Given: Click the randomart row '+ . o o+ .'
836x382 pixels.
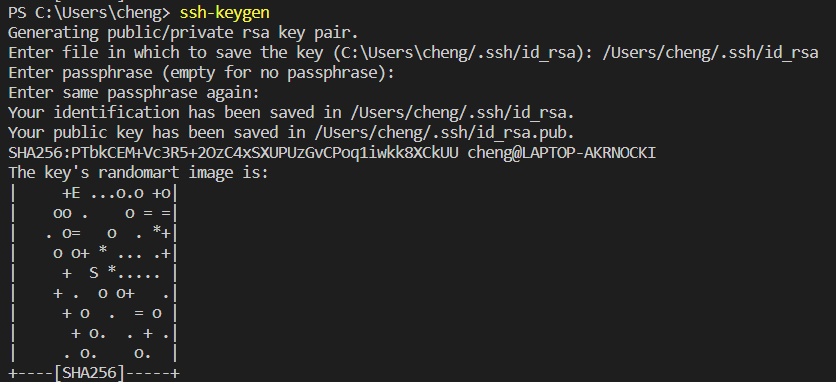Looking at the screenshot, I should pos(94,293).
